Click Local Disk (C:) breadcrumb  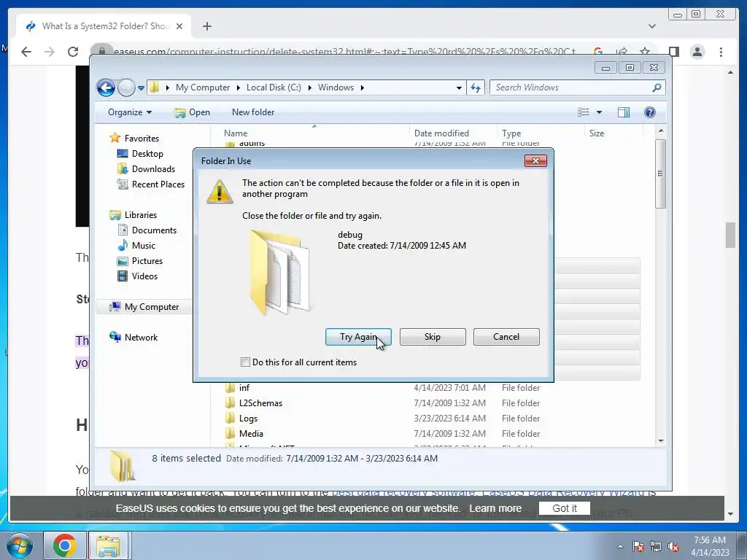tap(274, 87)
